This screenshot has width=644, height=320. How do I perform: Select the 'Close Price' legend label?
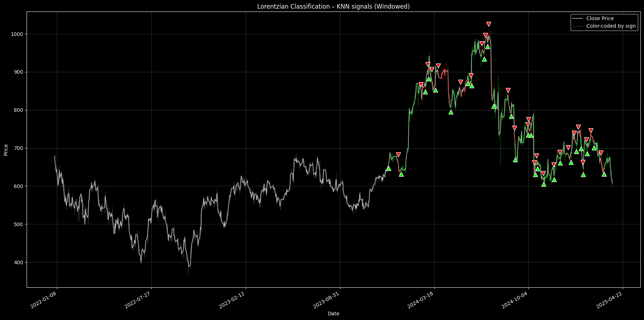point(600,18)
